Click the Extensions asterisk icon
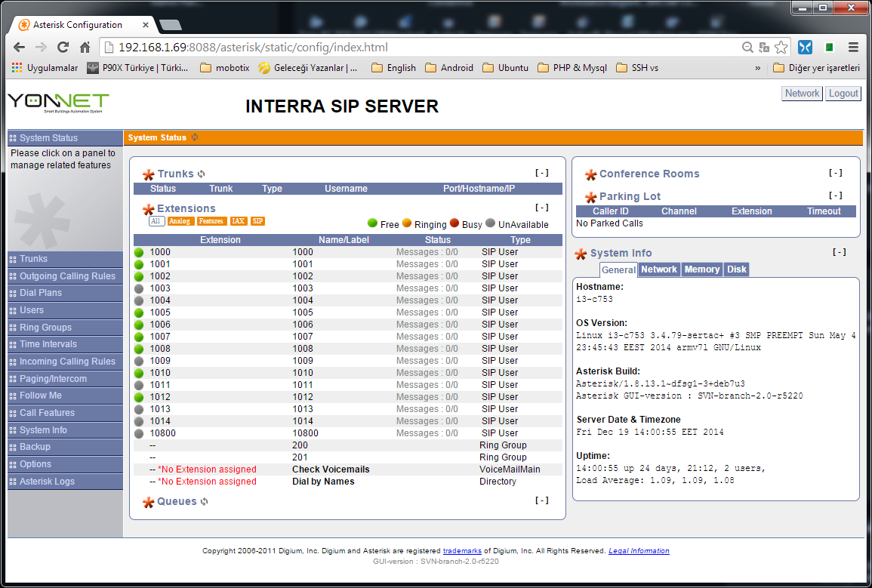Image resolution: width=872 pixels, height=588 pixels. (x=148, y=209)
